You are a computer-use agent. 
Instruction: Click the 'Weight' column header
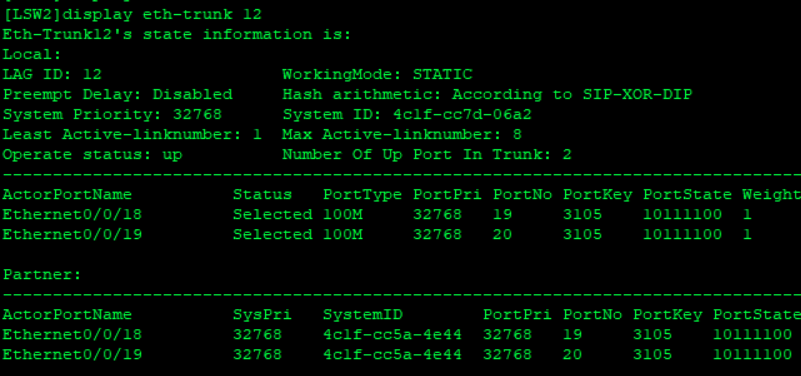771,195
